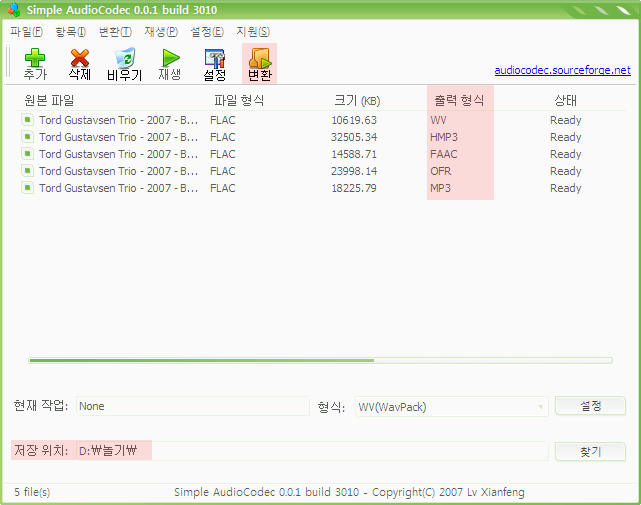This screenshot has width=641, height=505.
Task: Click Ready status in the MP3 row
Action: click(566, 188)
